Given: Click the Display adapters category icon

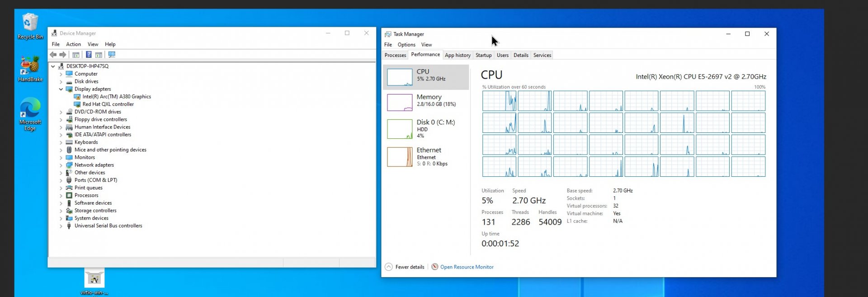Looking at the screenshot, I should [x=69, y=89].
